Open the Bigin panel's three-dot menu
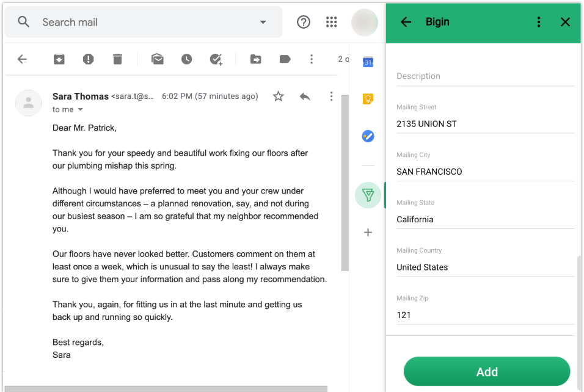Image resolution: width=584 pixels, height=392 pixels. point(539,22)
